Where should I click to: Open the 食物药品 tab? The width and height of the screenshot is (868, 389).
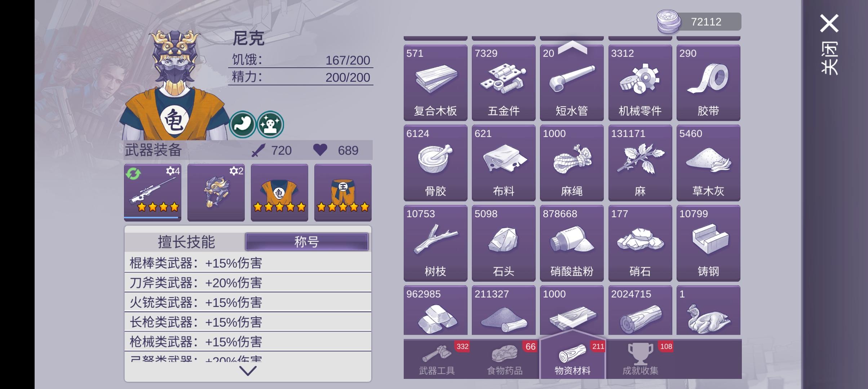[x=505, y=359]
